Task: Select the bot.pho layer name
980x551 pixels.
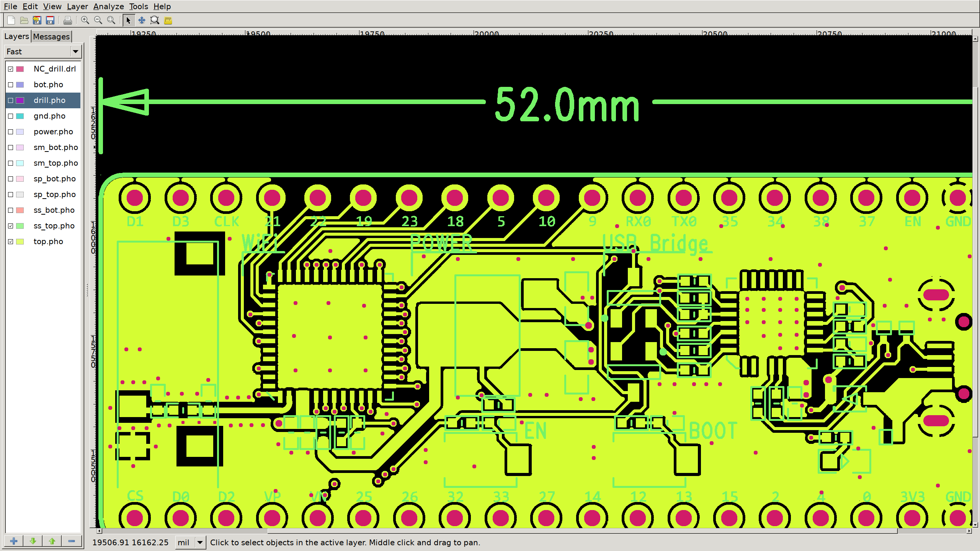Action: 48,85
